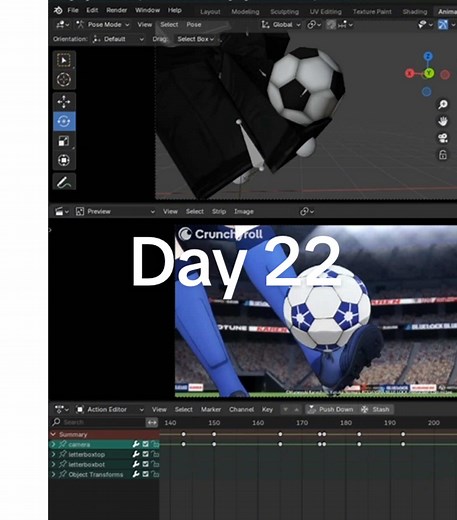Pick the Annotate pencil tool
This screenshot has height=520, width=457.
click(64, 182)
